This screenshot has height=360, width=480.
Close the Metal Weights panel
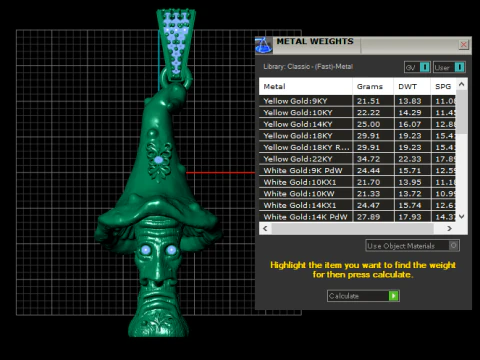click(x=463, y=44)
